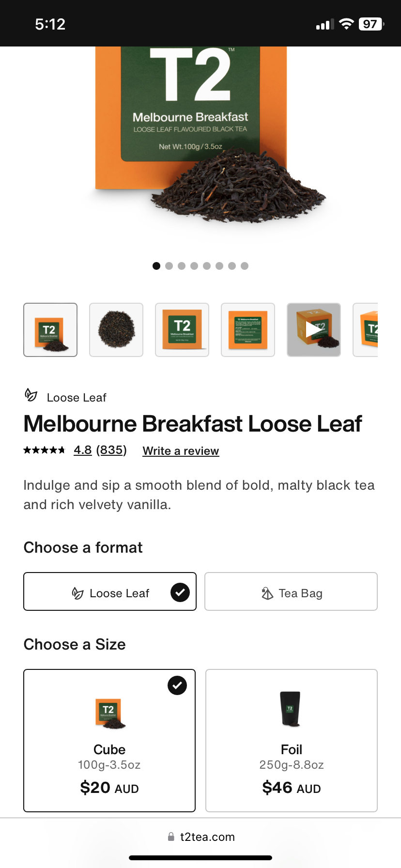View the third thumbnail showing box front
The image size is (401, 868).
click(182, 330)
